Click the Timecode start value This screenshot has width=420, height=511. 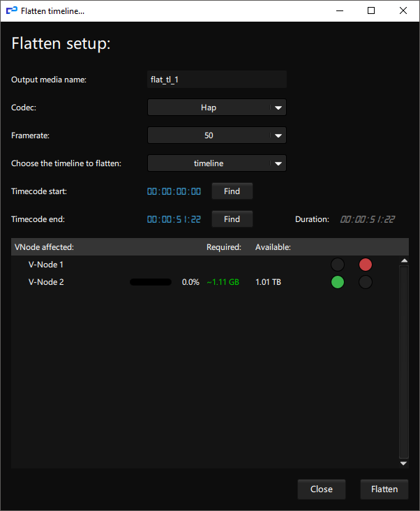click(174, 191)
